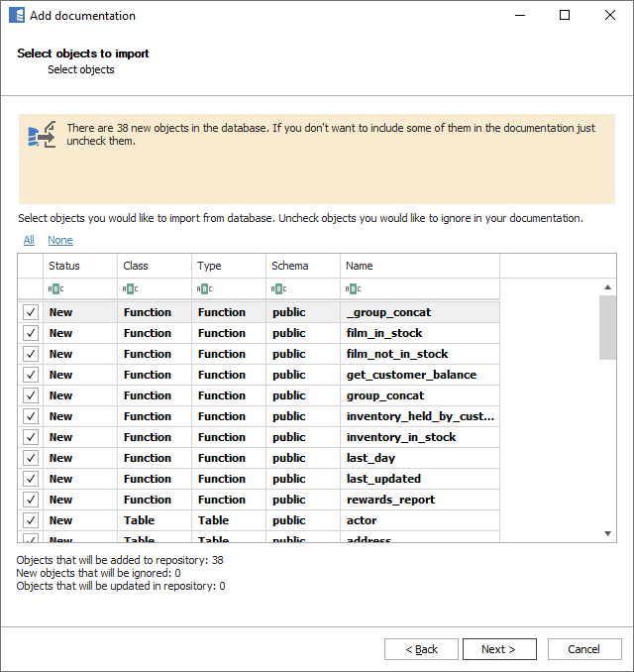Click the Class column filter icon
Screen dimensions: 634x672
point(130,289)
